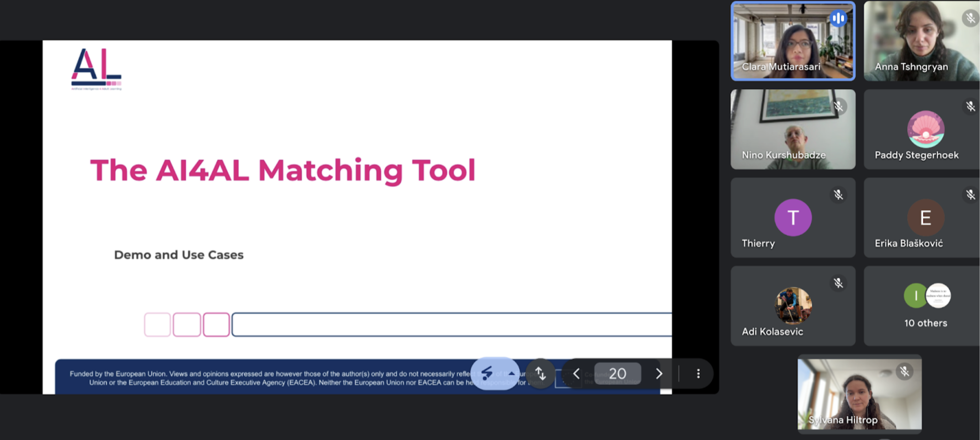Viewport: 980px width, 440px height.
Task: Click Clara's speaking audio indicator
Action: pyautogui.click(x=838, y=19)
